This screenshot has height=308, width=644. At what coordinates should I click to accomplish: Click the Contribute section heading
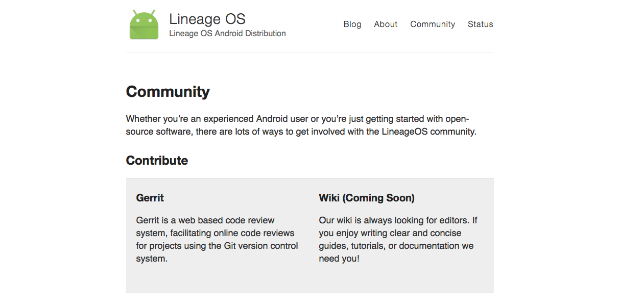(x=157, y=160)
